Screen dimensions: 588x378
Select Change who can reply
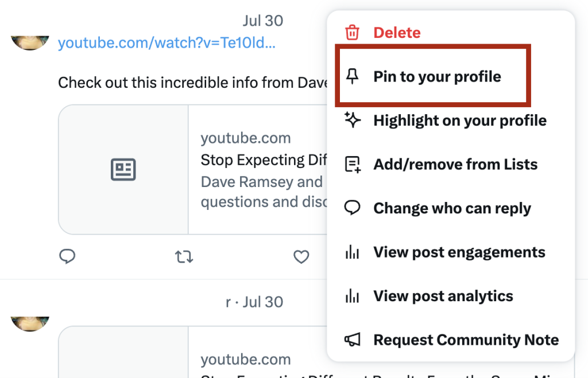coord(452,208)
